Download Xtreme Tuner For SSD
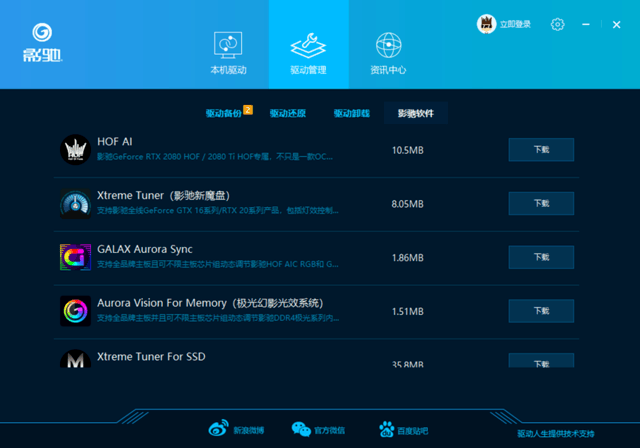The height and width of the screenshot is (448, 640). tap(541, 361)
